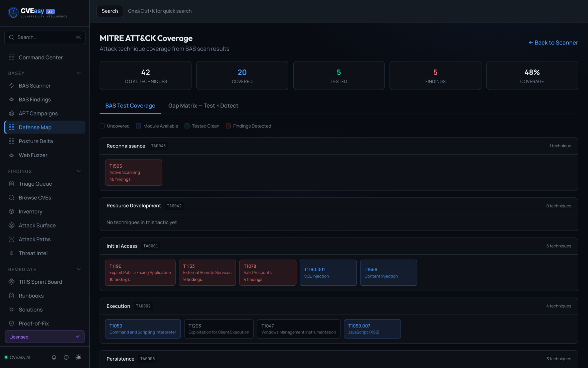
Task: Click the TA0043 tactic ID tag
Action: 158,146
